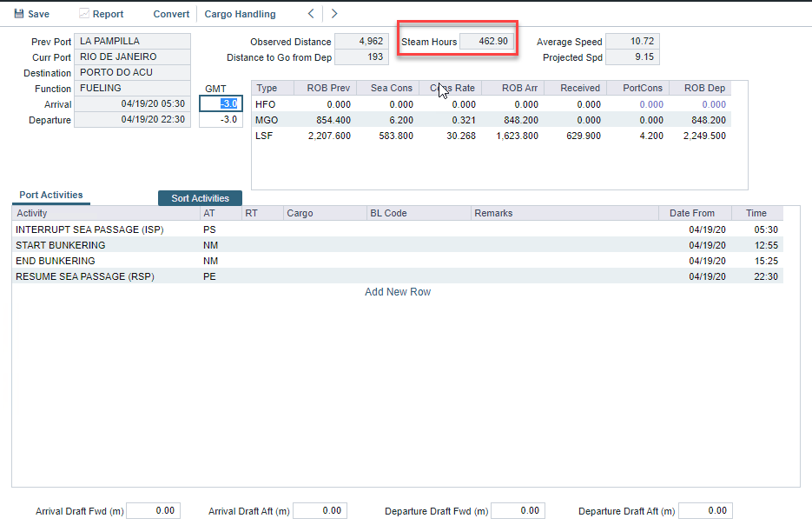The width and height of the screenshot is (812, 525).
Task: Switch to the Port Activities tab
Action: pyautogui.click(x=50, y=195)
